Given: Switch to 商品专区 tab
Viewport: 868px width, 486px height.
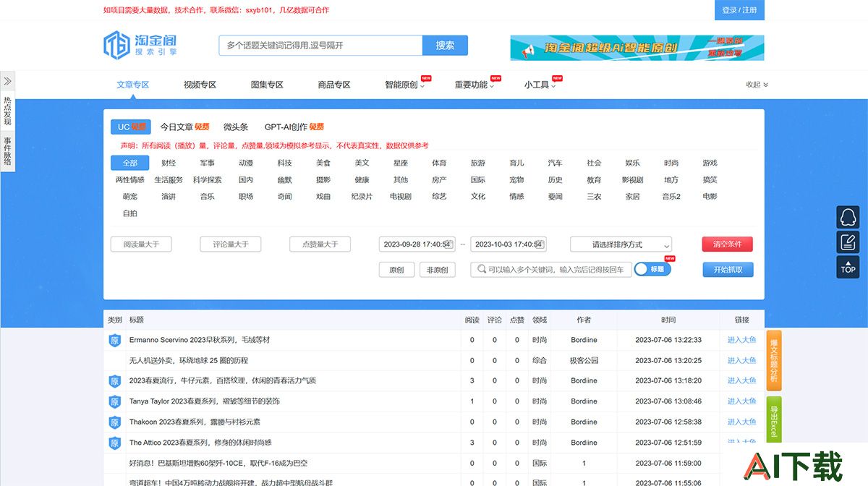Looking at the screenshot, I should click(334, 85).
